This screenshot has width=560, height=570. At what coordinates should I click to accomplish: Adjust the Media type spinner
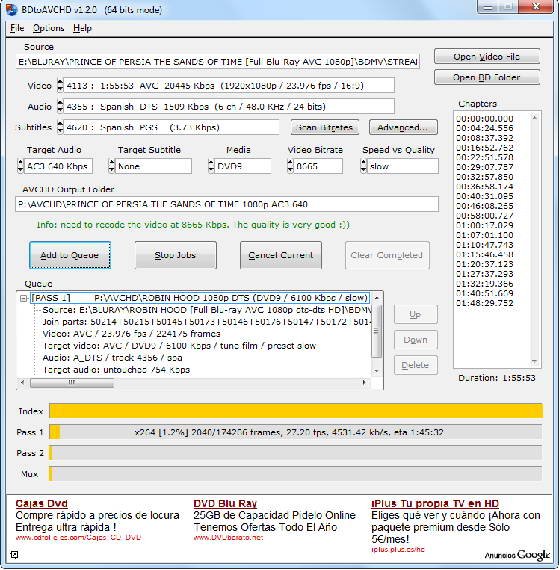click(211, 166)
